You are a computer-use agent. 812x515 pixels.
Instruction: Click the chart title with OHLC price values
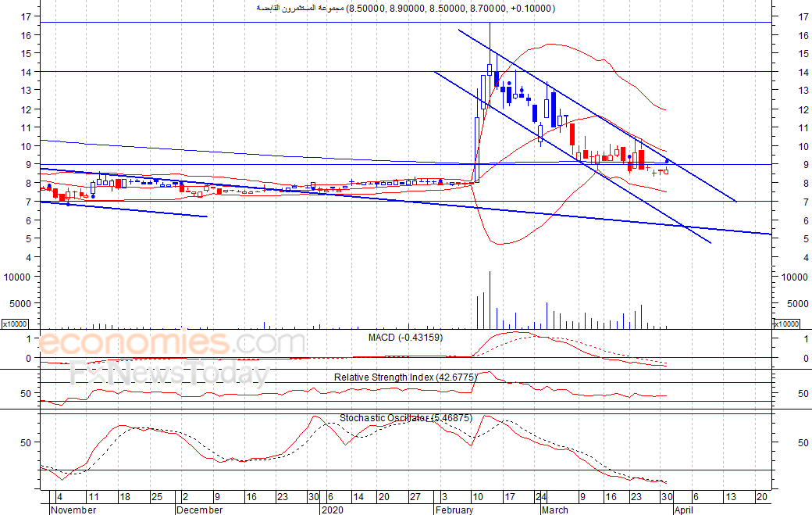coord(406,9)
